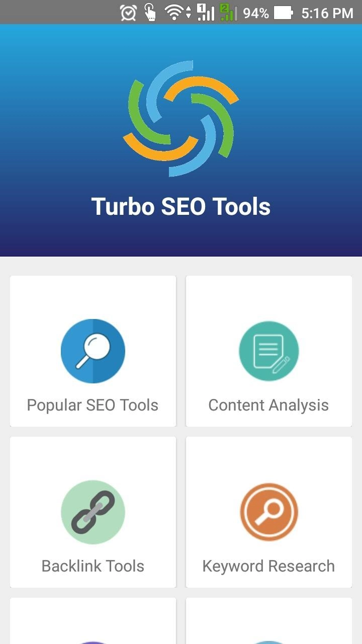Open the Content Analysis notepad icon

coord(269,351)
